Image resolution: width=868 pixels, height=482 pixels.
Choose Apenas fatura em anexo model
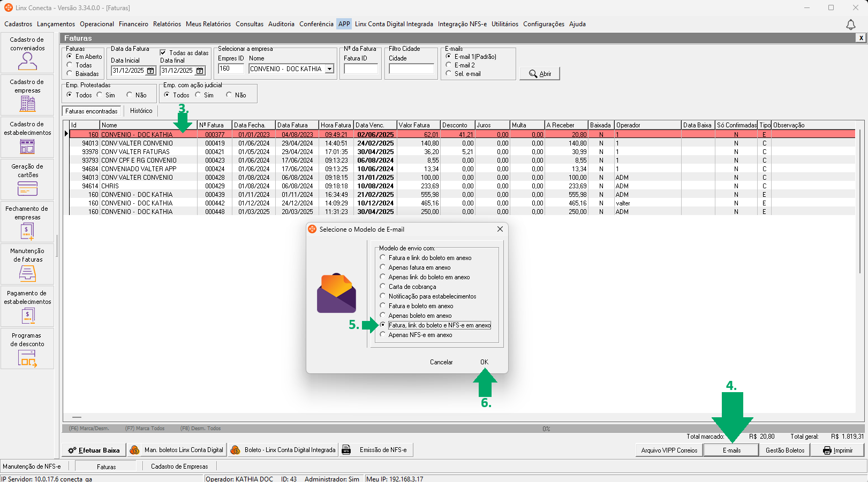click(382, 267)
